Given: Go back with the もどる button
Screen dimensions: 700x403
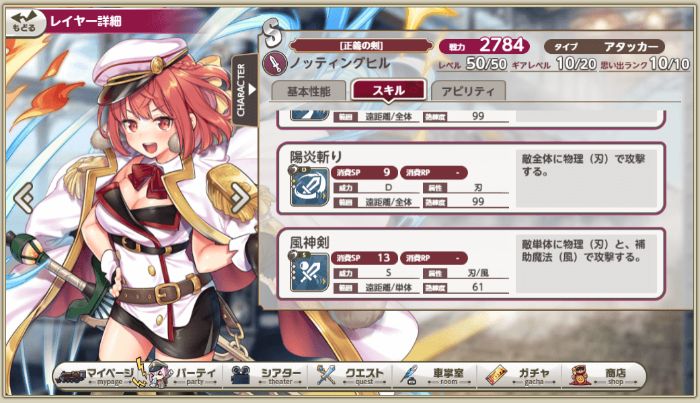Looking at the screenshot, I should [x=26, y=22].
